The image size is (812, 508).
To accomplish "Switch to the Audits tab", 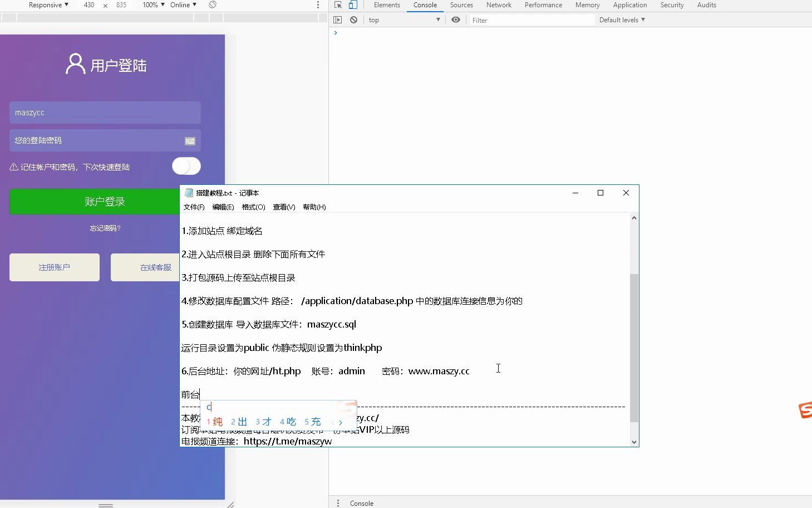I will coord(706,5).
